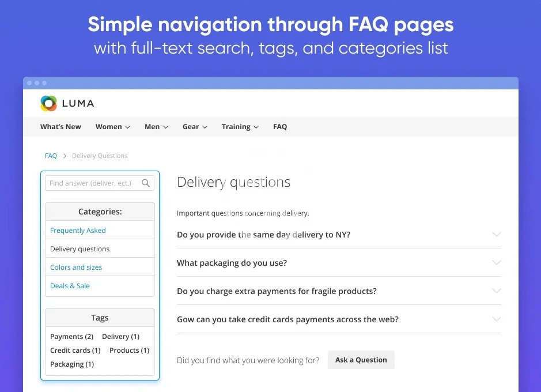Filter by the Packaging (1) tag
The image size is (541, 392).
(72, 364)
